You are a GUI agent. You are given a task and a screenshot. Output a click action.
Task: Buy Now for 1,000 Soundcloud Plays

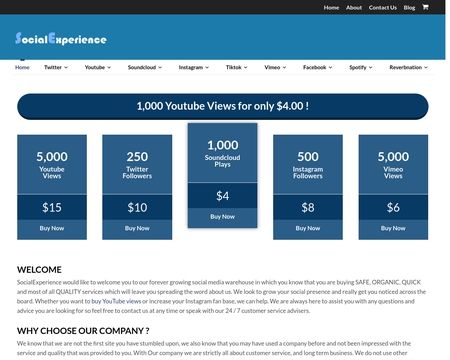click(x=222, y=217)
